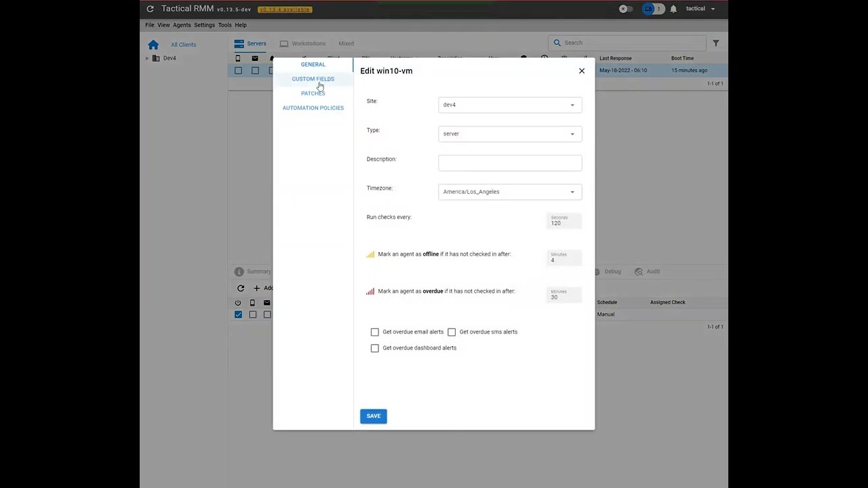Switch to the Patches tab
Image resolution: width=868 pixels, height=488 pixels.
click(313, 94)
